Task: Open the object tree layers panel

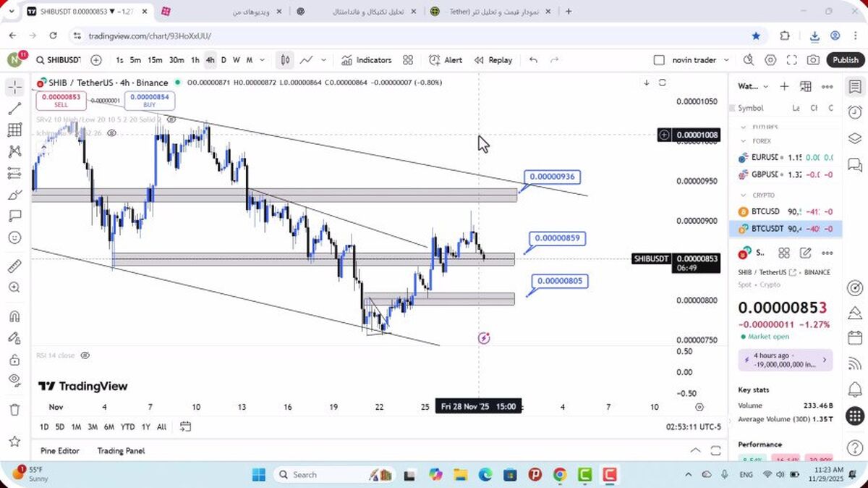Action: [854, 138]
